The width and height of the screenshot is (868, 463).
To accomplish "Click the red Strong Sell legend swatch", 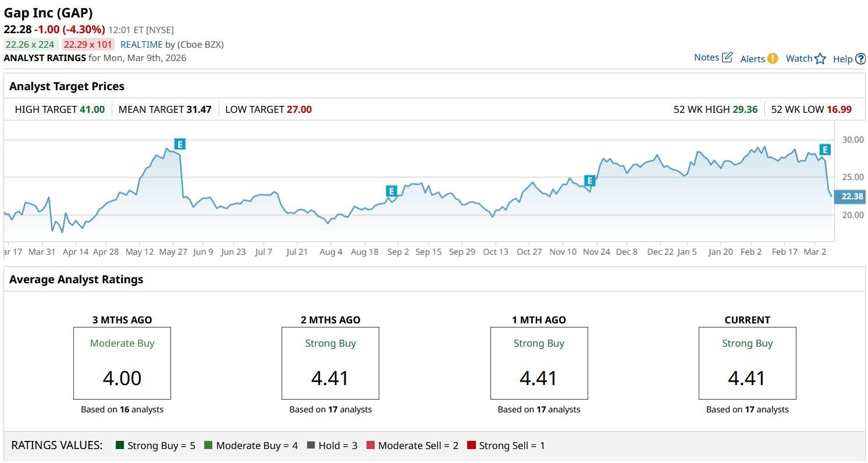I will [471, 446].
